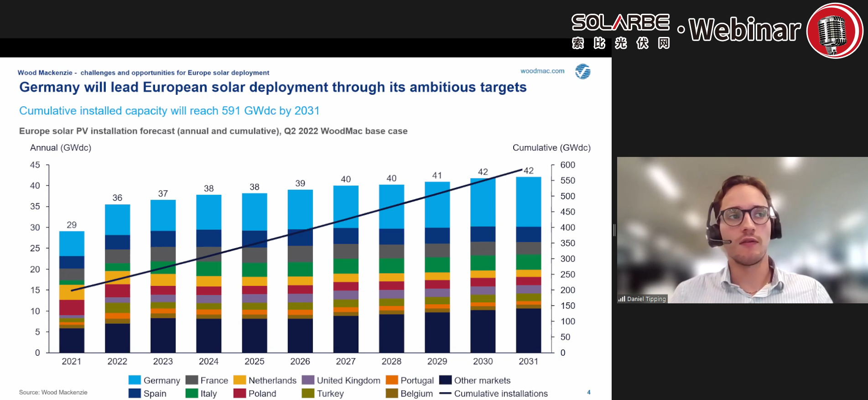Click the Solarbe Webinar microphone logo
This screenshot has height=400, width=868.
tap(835, 31)
